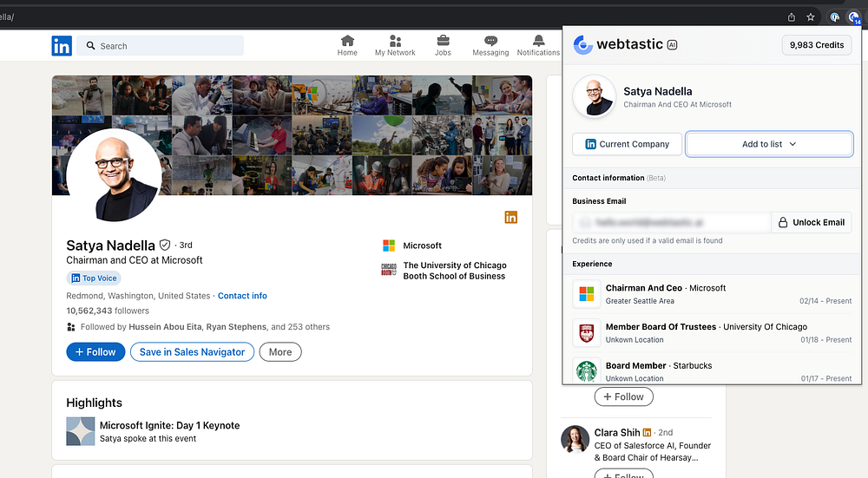Click Clara Shih's profile picture

click(x=575, y=439)
